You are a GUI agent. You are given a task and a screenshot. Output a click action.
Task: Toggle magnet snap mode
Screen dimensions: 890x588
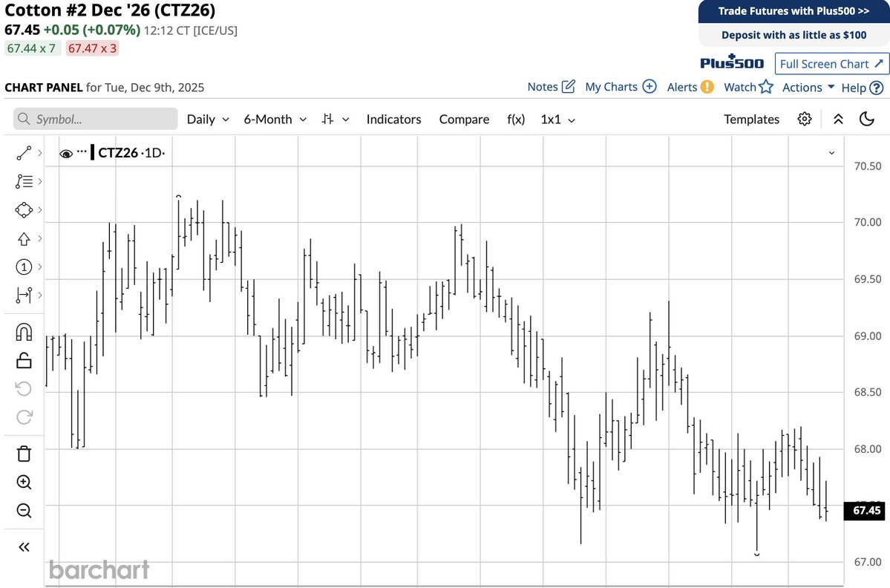[x=24, y=332]
